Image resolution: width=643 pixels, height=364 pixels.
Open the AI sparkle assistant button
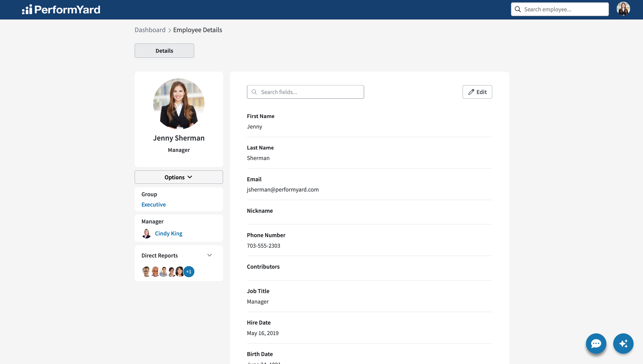(623, 343)
